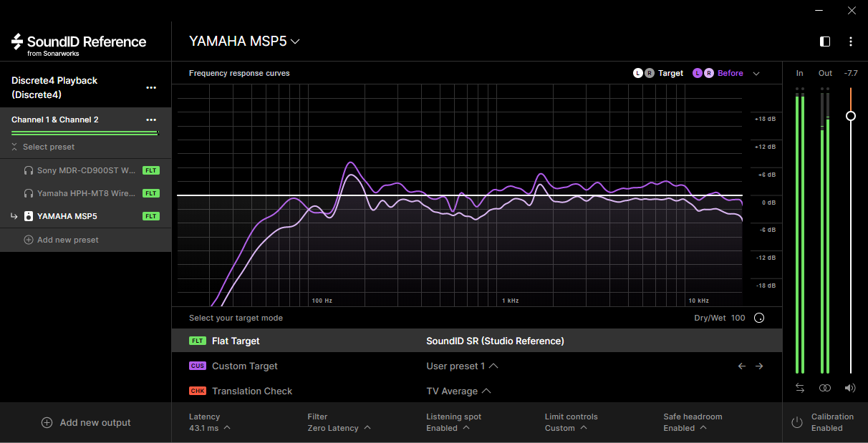Image resolution: width=868 pixels, height=443 pixels.
Task: Toggle Calibration Enabled power button
Action: tap(797, 422)
